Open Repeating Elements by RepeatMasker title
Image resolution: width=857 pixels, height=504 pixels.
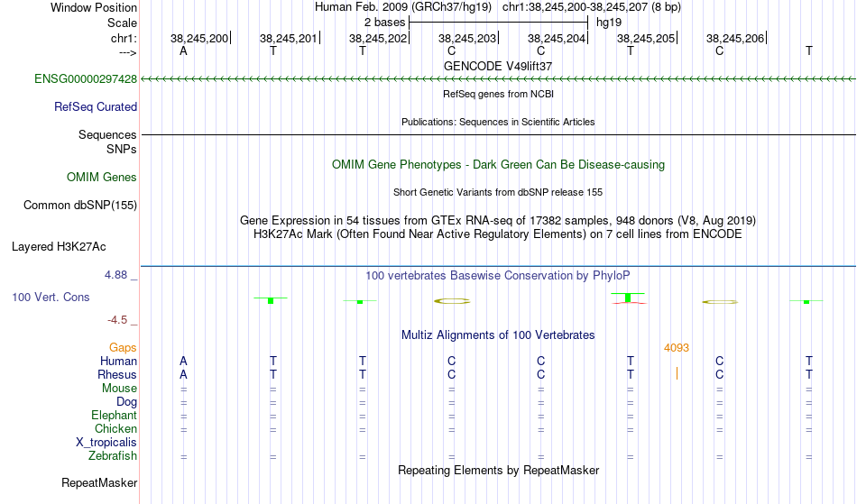[x=498, y=471]
